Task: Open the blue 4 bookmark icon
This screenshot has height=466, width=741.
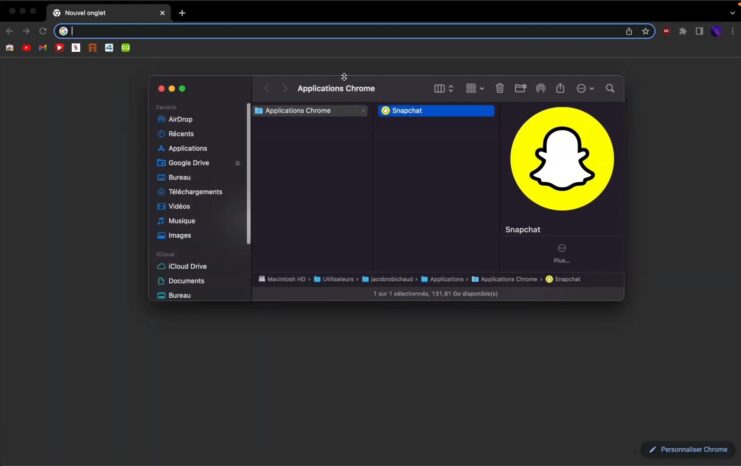Action: coord(109,48)
